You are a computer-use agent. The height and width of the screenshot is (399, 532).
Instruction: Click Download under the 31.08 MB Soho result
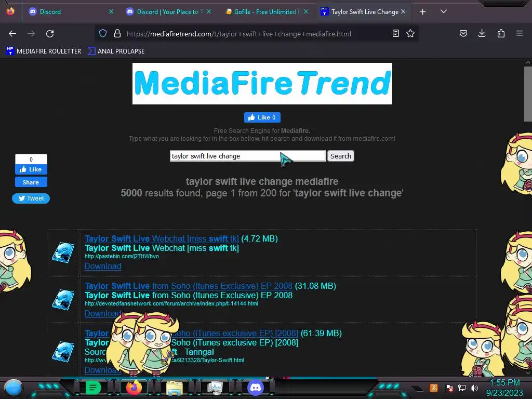[x=103, y=313]
